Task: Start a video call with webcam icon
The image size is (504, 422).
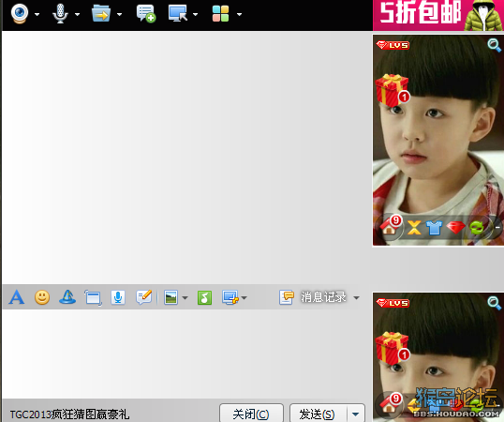Action: coord(20,14)
